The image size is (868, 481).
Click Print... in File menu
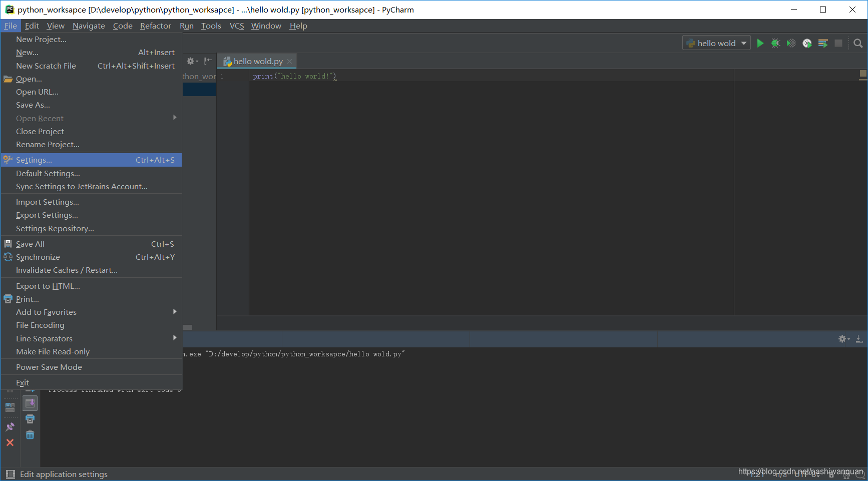pos(91,299)
